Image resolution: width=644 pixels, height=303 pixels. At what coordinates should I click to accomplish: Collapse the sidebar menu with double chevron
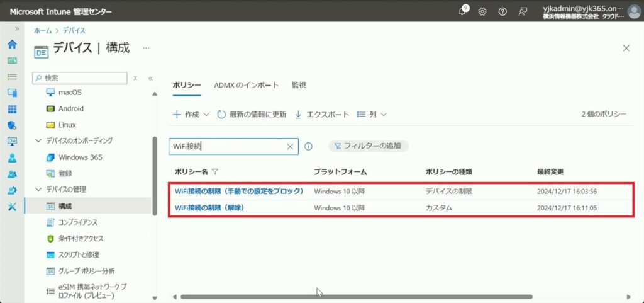click(x=150, y=78)
